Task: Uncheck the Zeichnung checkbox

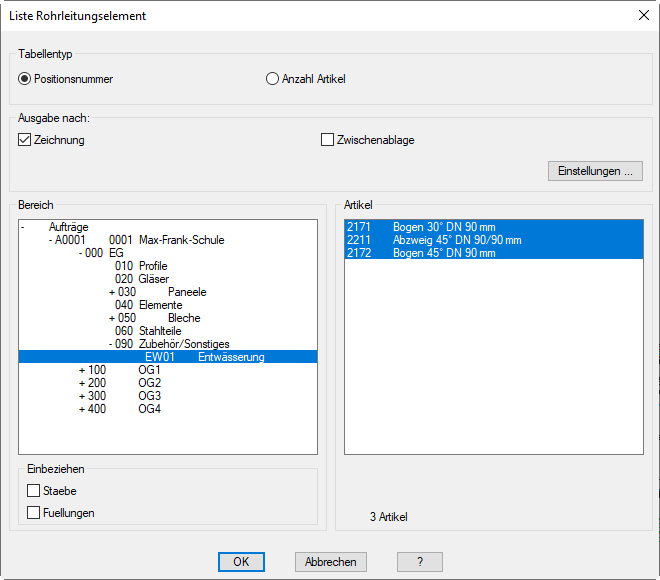Action: [25, 140]
